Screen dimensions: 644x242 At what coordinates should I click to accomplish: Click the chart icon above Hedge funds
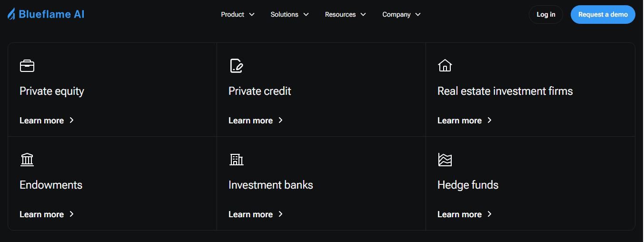point(445,160)
